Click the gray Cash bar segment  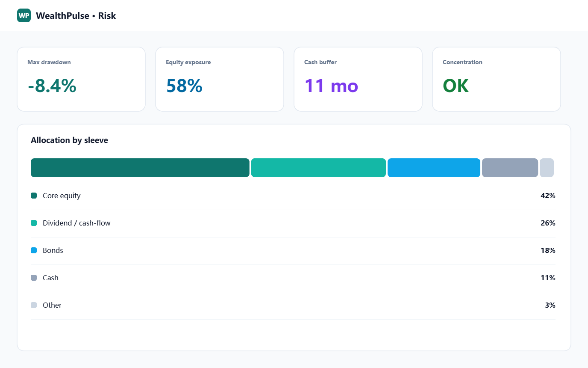coord(510,168)
